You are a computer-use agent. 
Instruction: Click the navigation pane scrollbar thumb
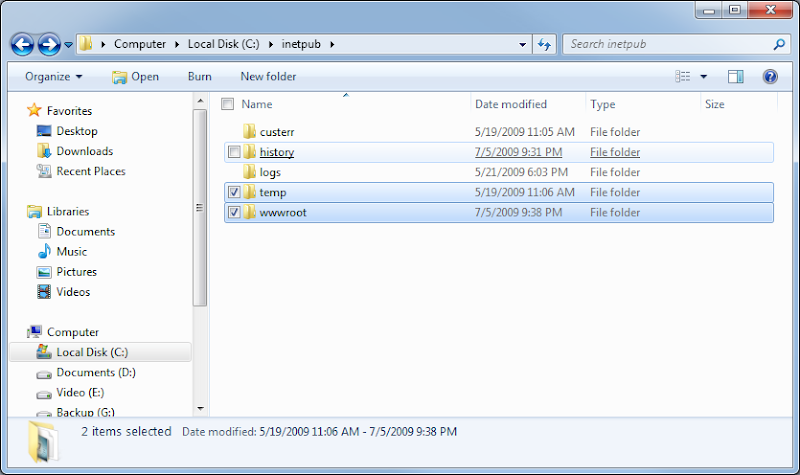click(200, 208)
